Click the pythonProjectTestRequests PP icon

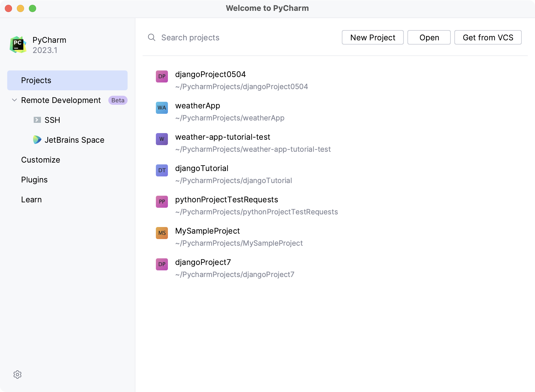pos(162,202)
